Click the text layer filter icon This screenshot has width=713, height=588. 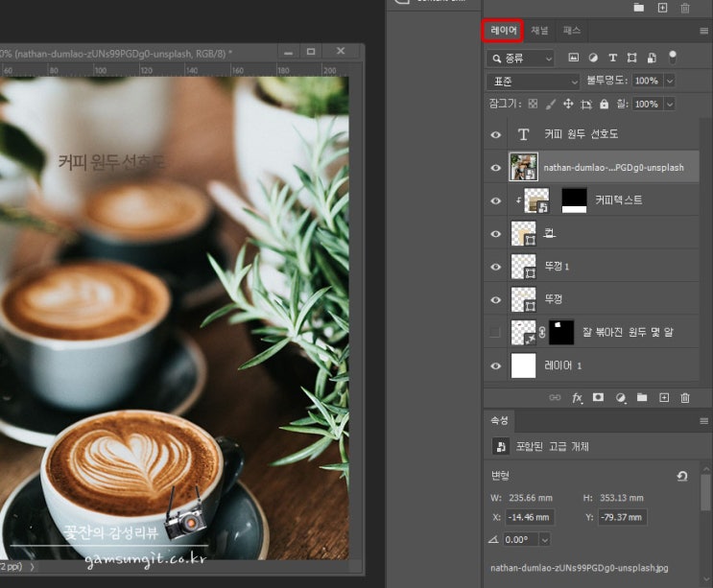click(613, 59)
